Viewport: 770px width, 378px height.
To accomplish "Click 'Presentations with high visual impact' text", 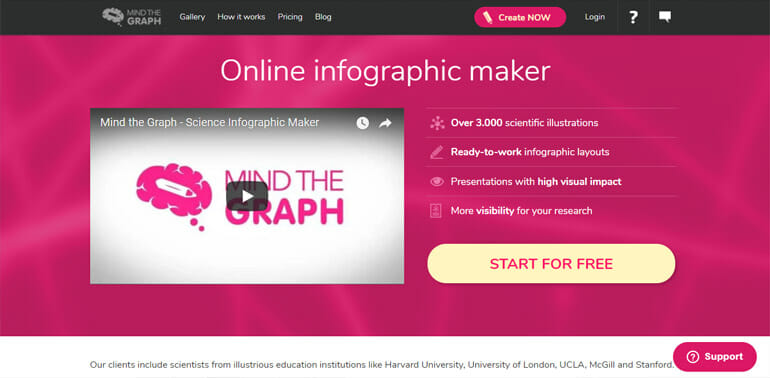I will coord(536,182).
